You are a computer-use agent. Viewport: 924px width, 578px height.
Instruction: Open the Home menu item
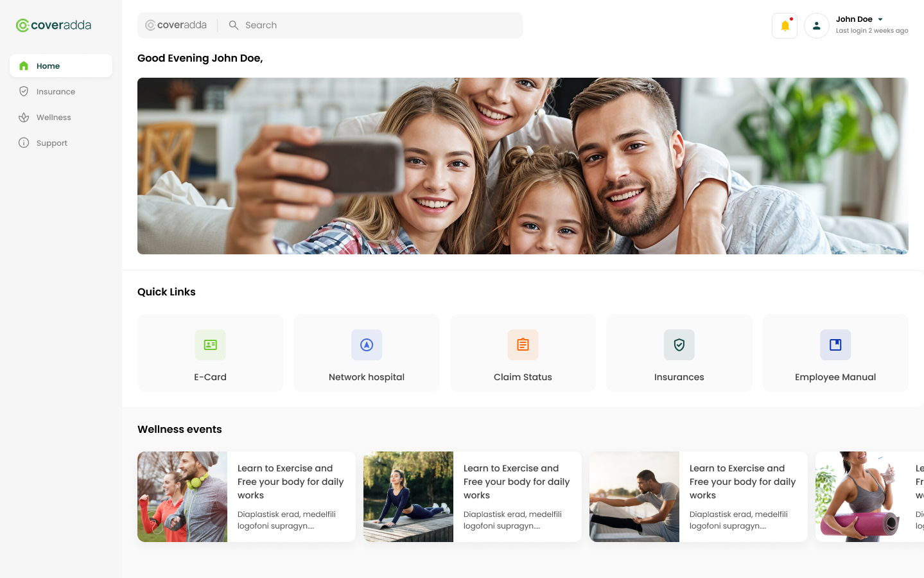coord(61,66)
